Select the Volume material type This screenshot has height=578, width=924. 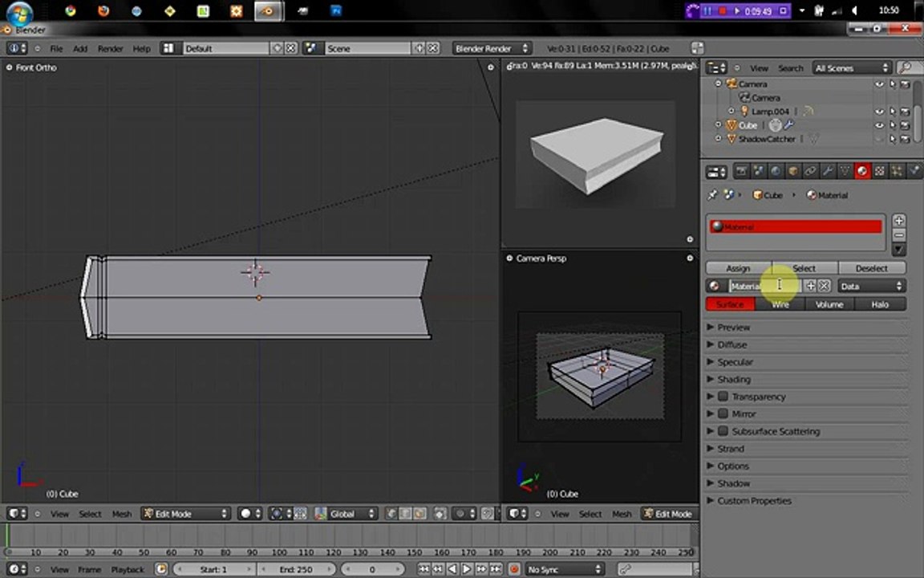coord(829,304)
